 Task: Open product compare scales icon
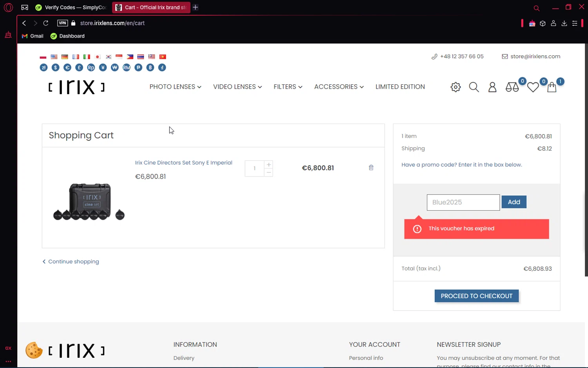pos(512,87)
